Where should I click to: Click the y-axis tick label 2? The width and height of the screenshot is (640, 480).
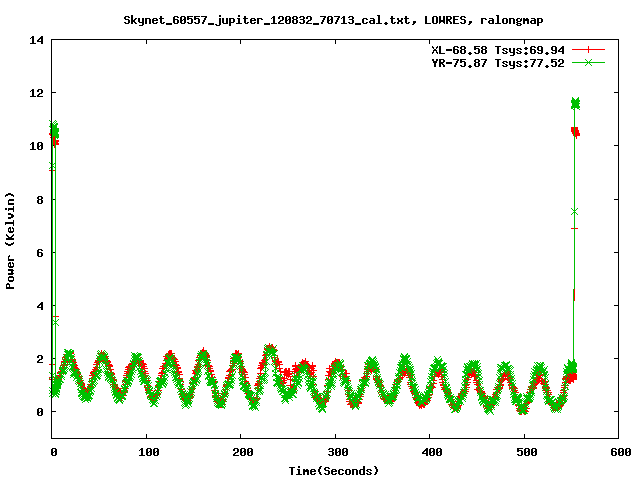(40, 359)
